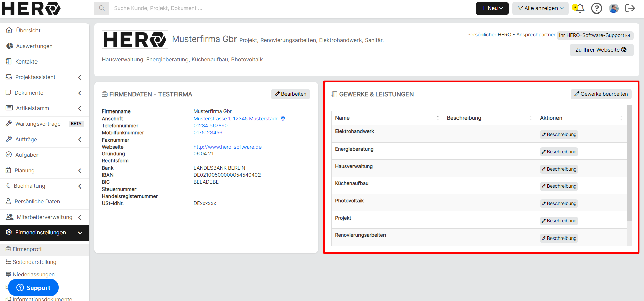Sort table by Beschreibung column
The image size is (644, 301).
490,118
